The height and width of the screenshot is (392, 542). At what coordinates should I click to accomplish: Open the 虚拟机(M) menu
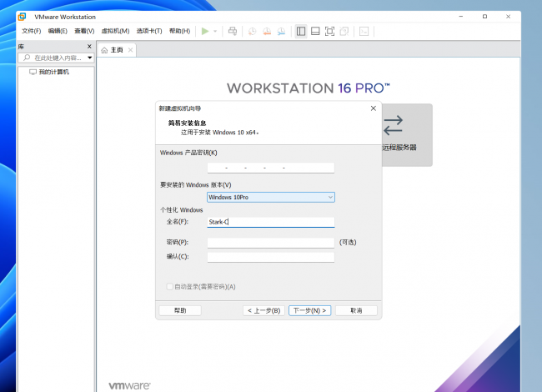(115, 31)
